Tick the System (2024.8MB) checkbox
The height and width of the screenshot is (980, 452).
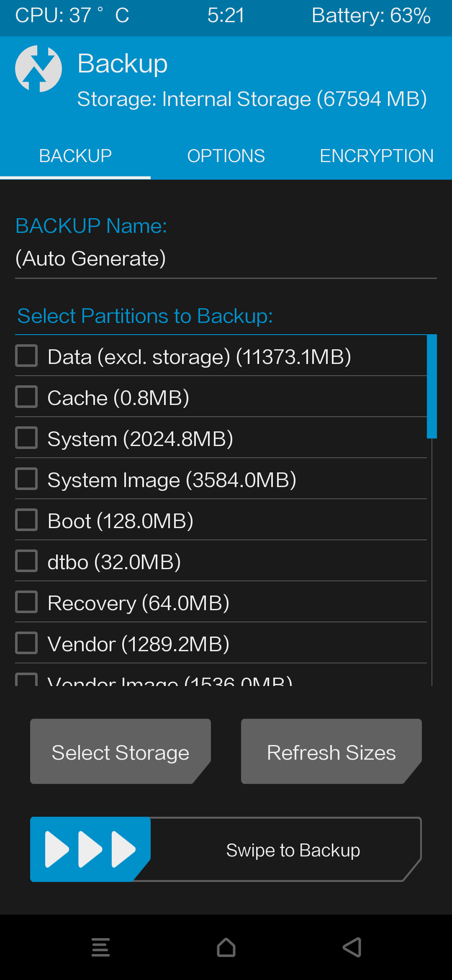coord(27,438)
